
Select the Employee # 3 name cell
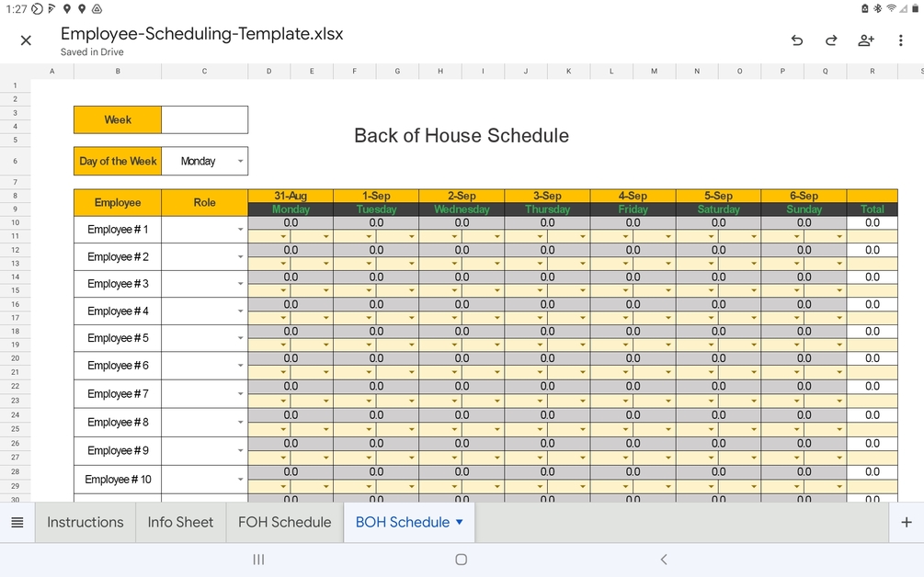[118, 284]
